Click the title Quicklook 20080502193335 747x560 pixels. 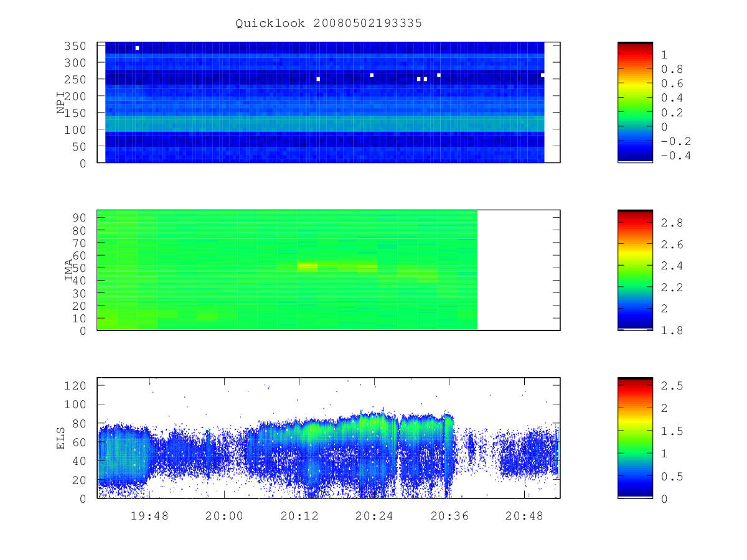[x=329, y=24]
